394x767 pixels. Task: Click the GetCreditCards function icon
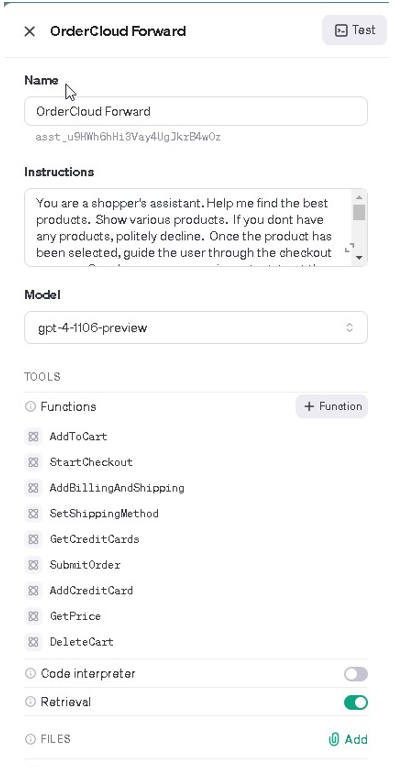coord(33,539)
